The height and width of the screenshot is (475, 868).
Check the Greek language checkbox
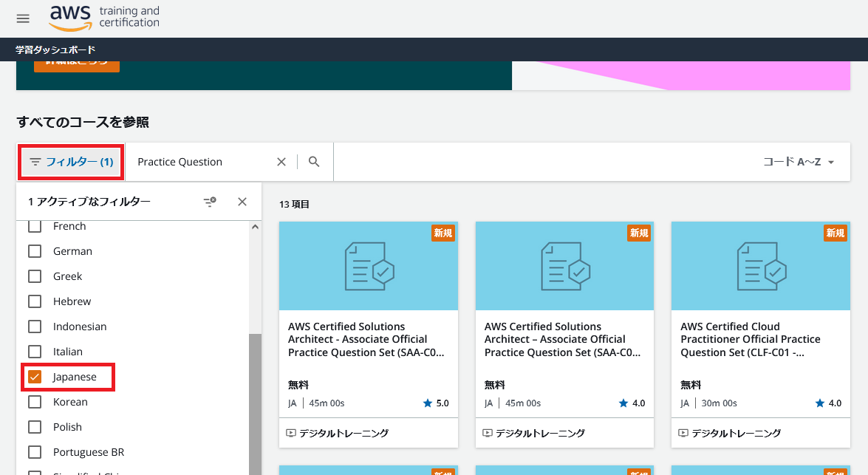(35, 276)
